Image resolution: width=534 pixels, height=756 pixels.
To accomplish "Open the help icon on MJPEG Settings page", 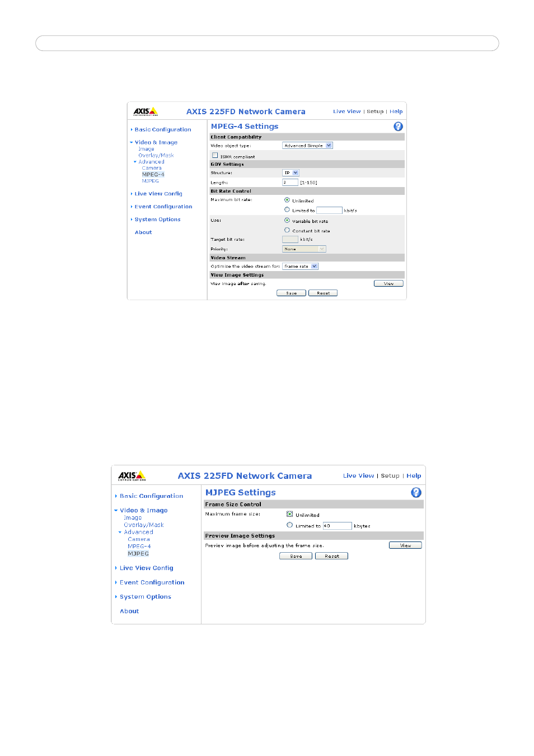I will (x=416, y=492).
